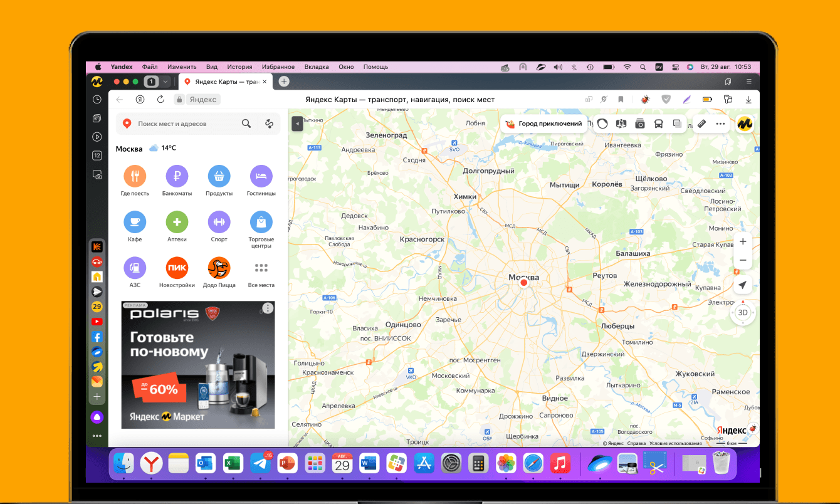Click the Справка link on the map
840x504 pixels.
click(x=637, y=443)
